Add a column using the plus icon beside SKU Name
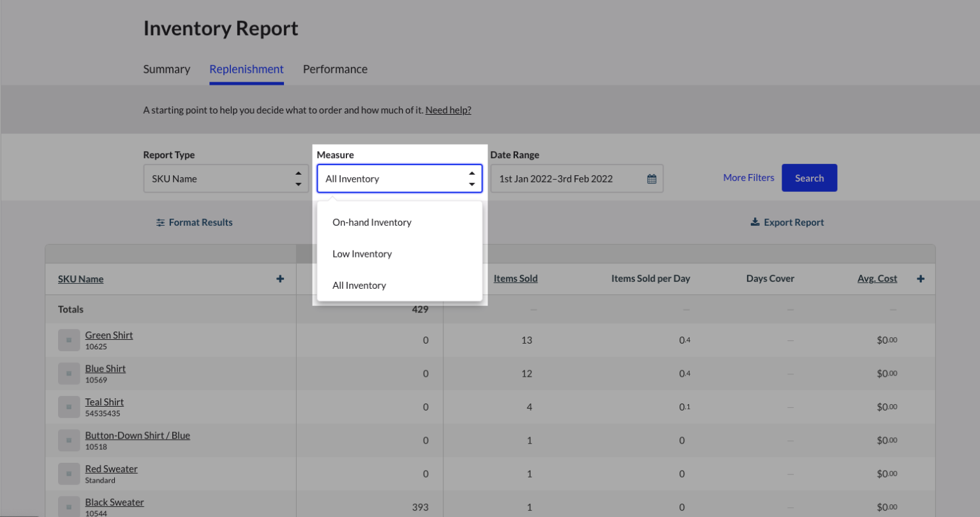 (280, 279)
